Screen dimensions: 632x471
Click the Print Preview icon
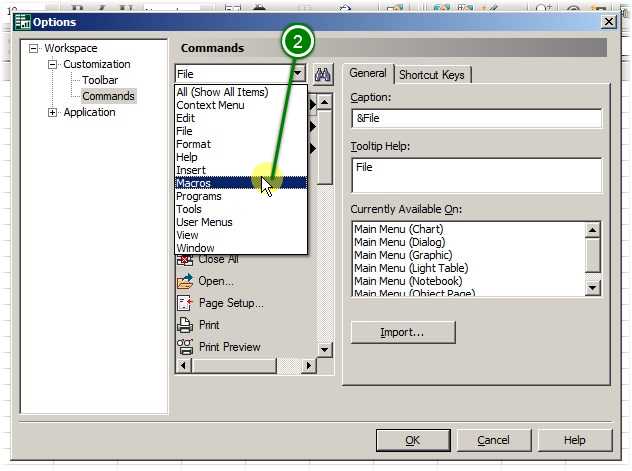(185, 347)
